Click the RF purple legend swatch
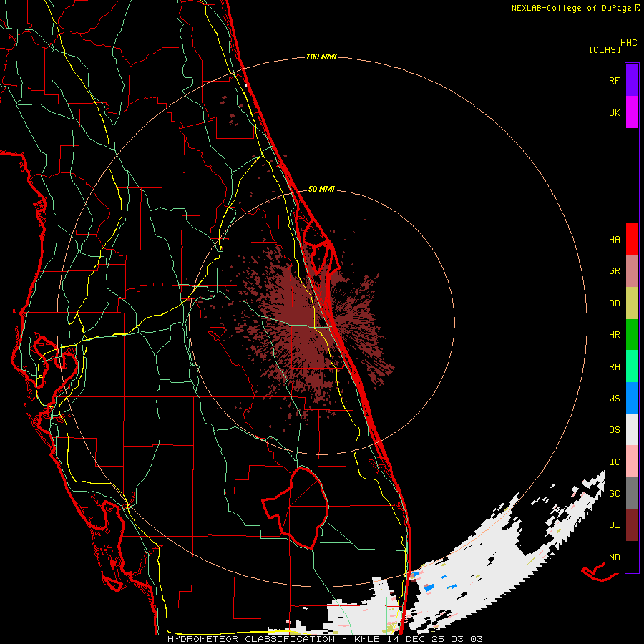644x644 pixels. pyautogui.click(x=632, y=80)
